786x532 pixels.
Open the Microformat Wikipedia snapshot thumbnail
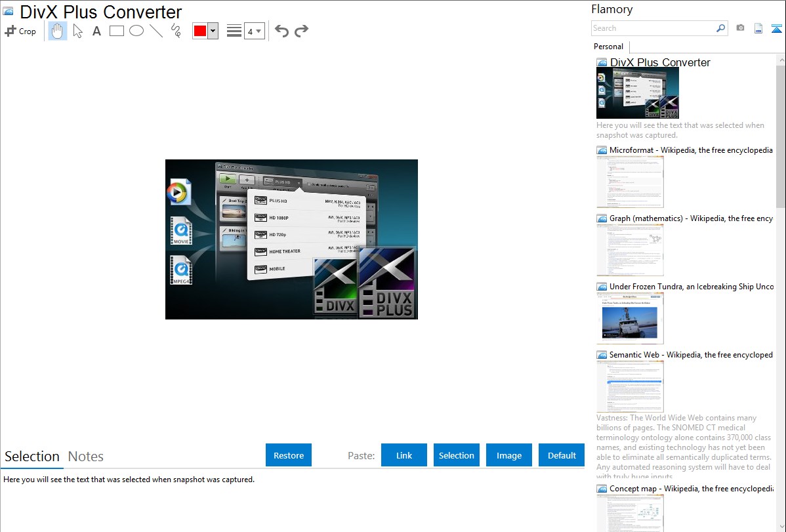630,182
